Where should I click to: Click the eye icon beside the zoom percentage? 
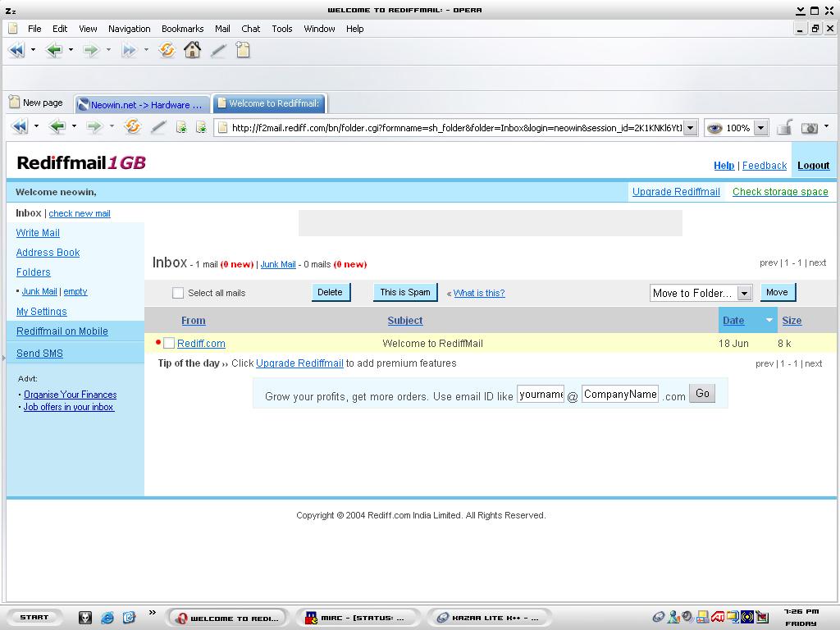point(714,128)
